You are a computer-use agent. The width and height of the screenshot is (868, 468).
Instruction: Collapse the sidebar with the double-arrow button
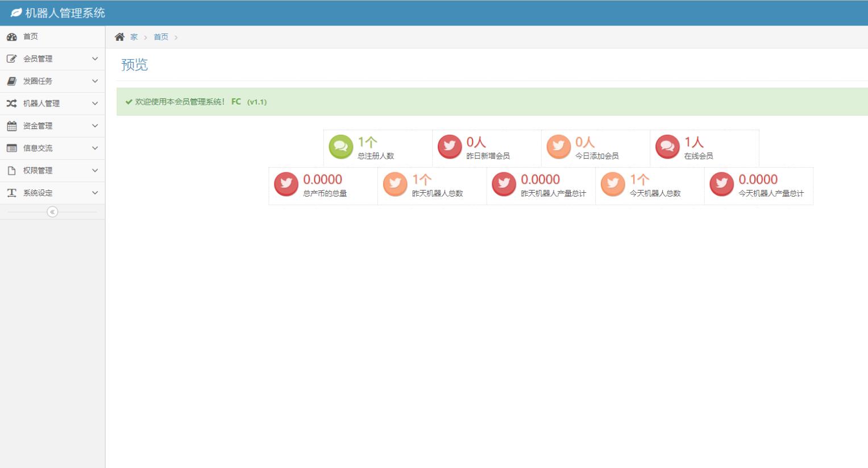pos(52,212)
